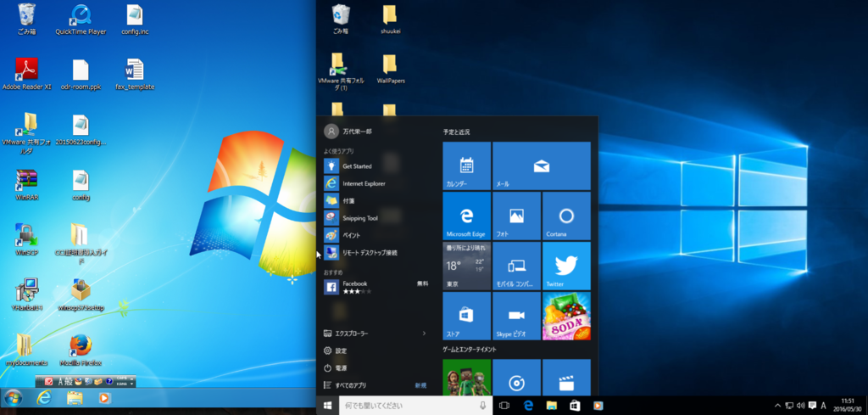Click the IME help question mark icon

pyautogui.click(x=109, y=381)
